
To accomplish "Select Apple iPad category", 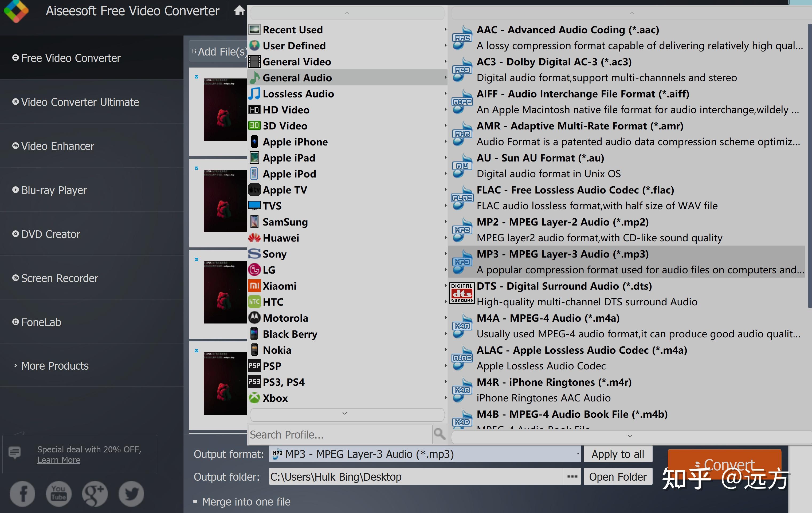I will (x=347, y=158).
